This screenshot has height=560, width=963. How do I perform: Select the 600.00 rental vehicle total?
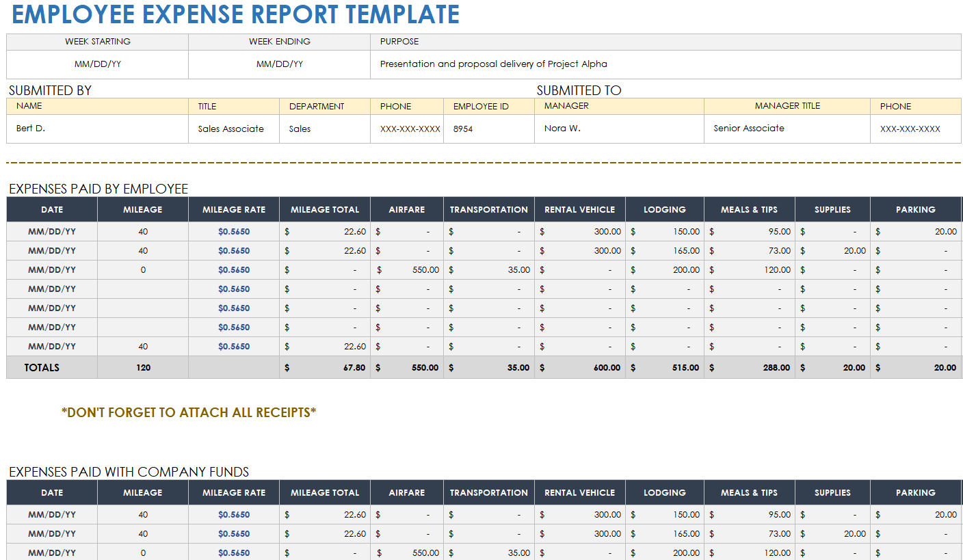pos(607,368)
